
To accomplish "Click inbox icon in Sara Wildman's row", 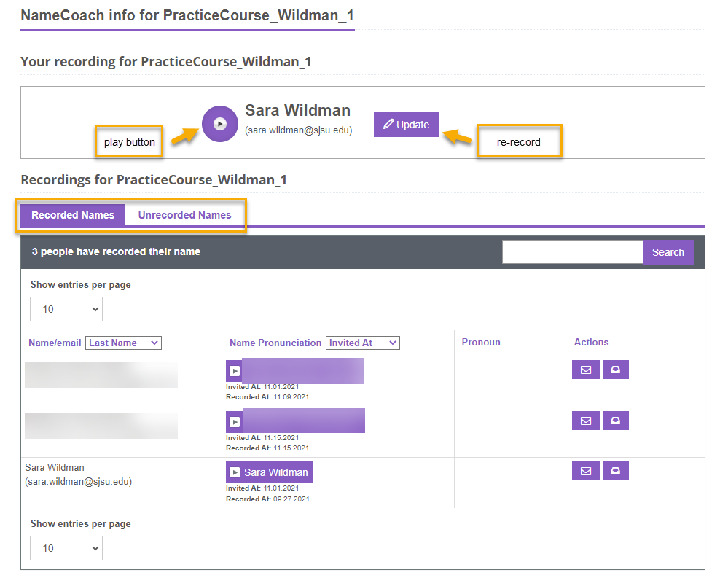I will click(615, 471).
